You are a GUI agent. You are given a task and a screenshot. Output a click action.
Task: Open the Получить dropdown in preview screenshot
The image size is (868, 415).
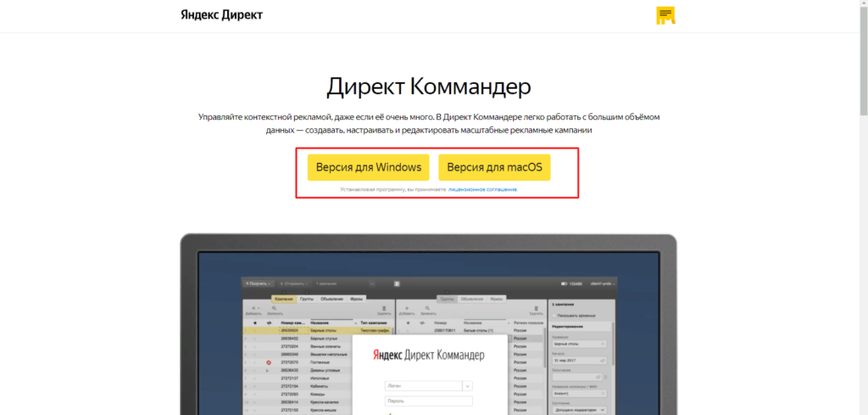[x=258, y=283]
